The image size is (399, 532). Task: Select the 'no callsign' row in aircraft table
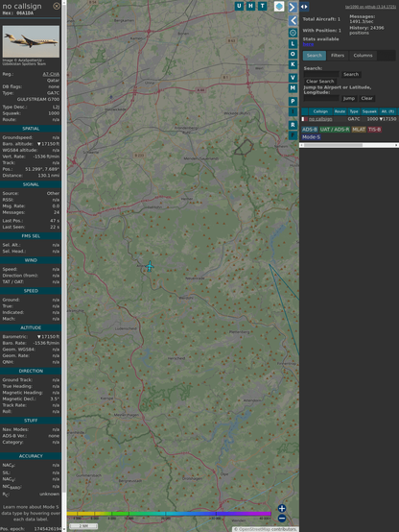[349, 119]
